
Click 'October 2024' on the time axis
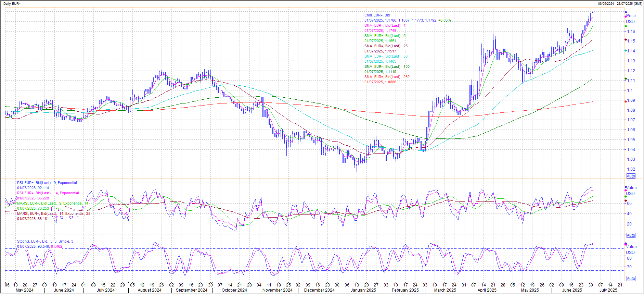[x=234, y=290]
